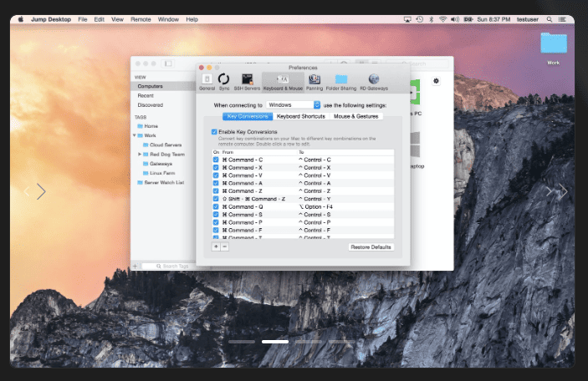This screenshot has height=381, width=588.
Task: Toggle the Command - X conversion checkbox
Action: tap(216, 167)
